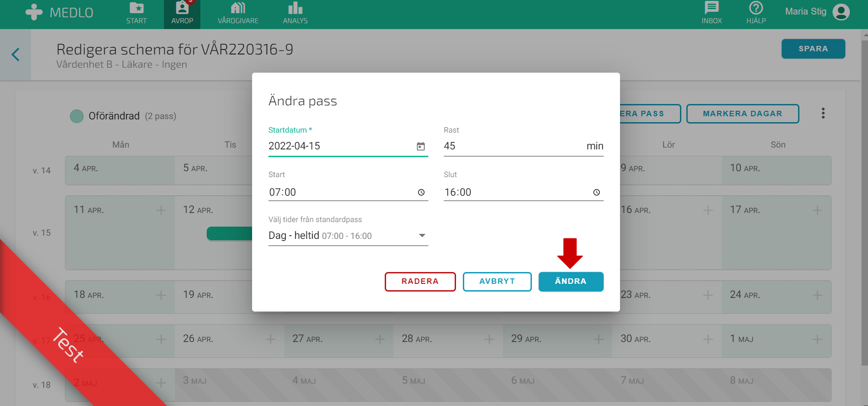The width and height of the screenshot is (868, 406).
Task: Click the Sön column header
Action: [x=778, y=145]
